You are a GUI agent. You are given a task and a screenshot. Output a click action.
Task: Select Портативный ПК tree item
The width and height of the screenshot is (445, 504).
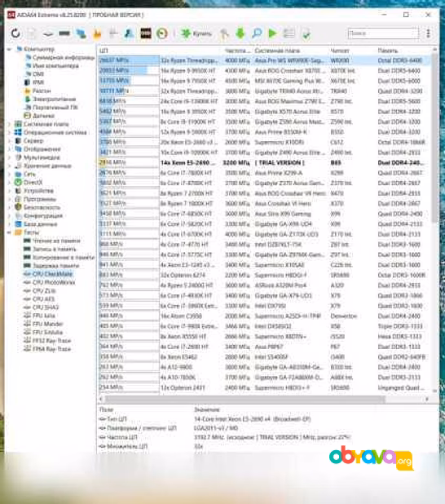(55, 108)
